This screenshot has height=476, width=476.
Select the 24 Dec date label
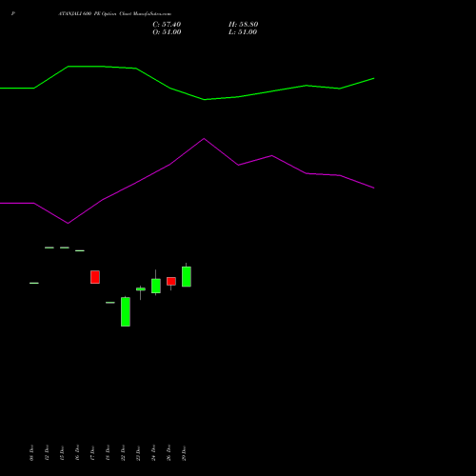click(153, 453)
